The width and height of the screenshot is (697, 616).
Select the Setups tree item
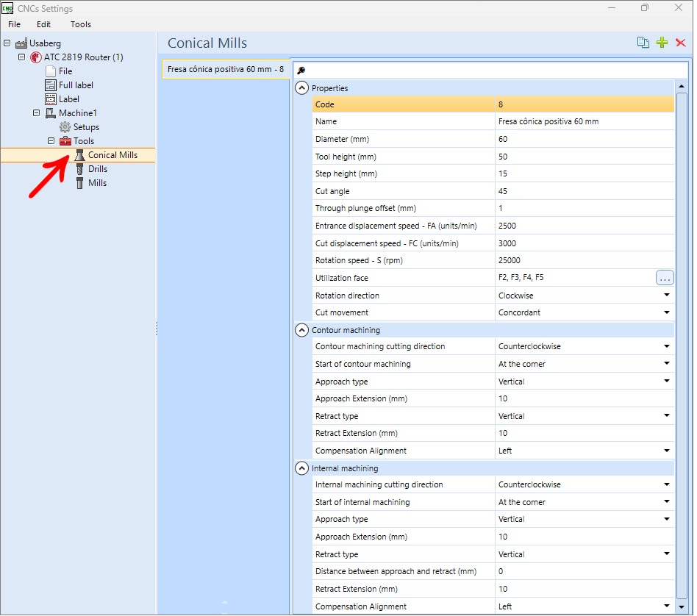(x=86, y=127)
